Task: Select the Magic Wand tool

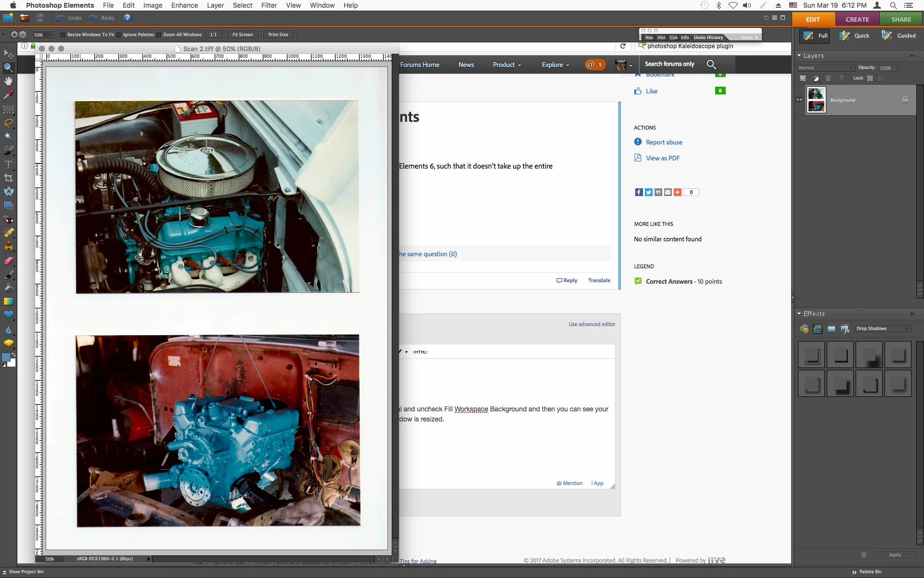Action: pyautogui.click(x=8, y=136)
